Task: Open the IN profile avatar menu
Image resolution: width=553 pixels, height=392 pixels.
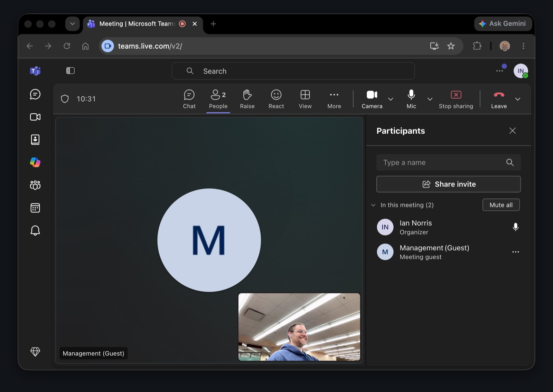Action: coord(521,71)
